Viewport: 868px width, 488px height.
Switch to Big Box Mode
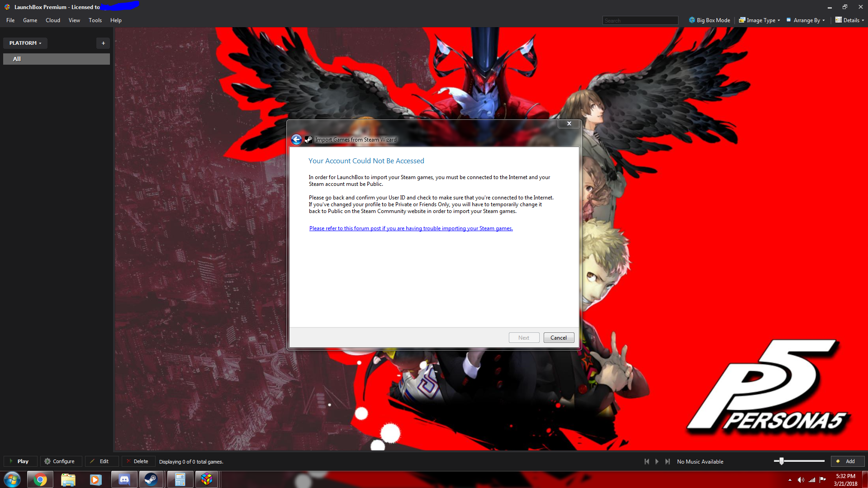pos(709,20)
